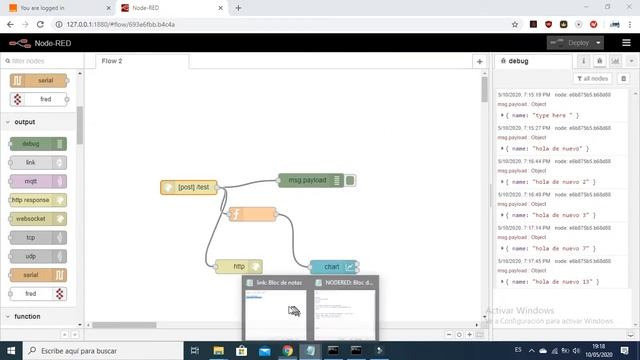Screen dimensions: 640x360
Task: Select the msg.payload debug node on canvas
Action: click(311, 180)
